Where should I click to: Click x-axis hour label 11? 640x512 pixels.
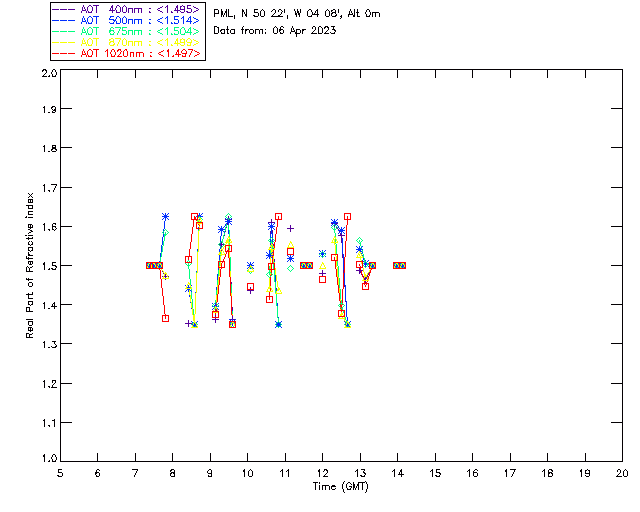point(285,473)
